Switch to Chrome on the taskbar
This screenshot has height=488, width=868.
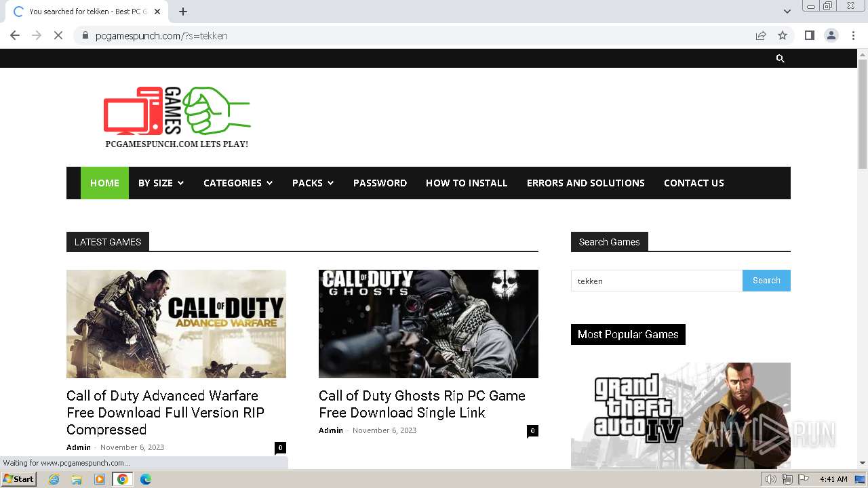(122, 479)
